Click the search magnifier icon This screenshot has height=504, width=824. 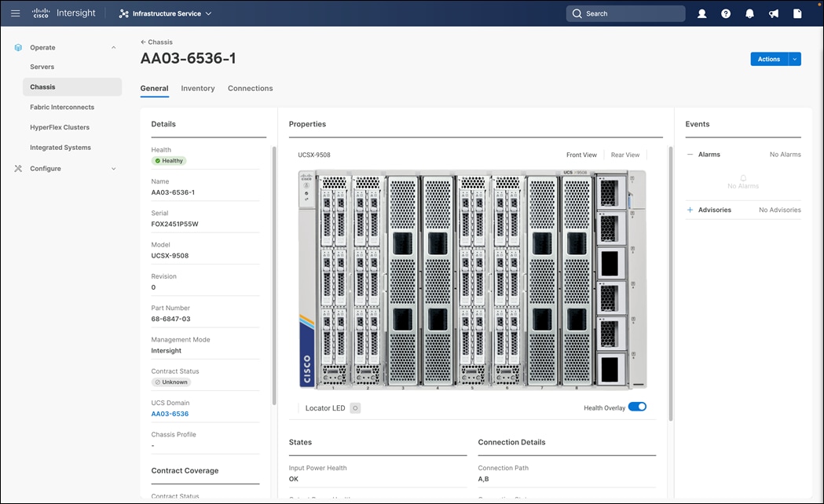(577, 13)
